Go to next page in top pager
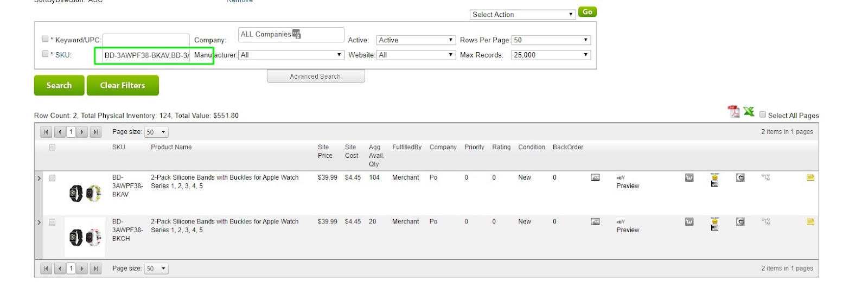 pos(82,132)
